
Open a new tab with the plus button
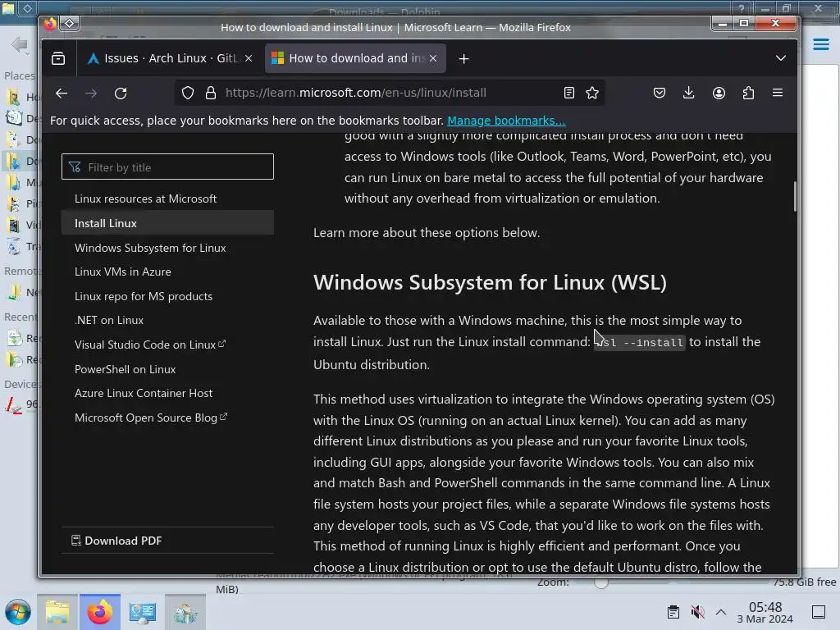[x=464, y=59]
